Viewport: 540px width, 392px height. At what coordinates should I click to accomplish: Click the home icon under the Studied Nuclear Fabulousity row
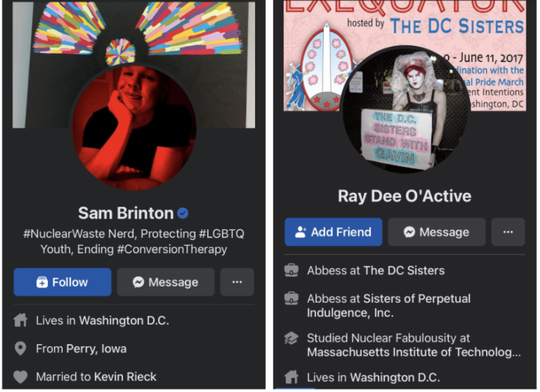tap(292, 377)
